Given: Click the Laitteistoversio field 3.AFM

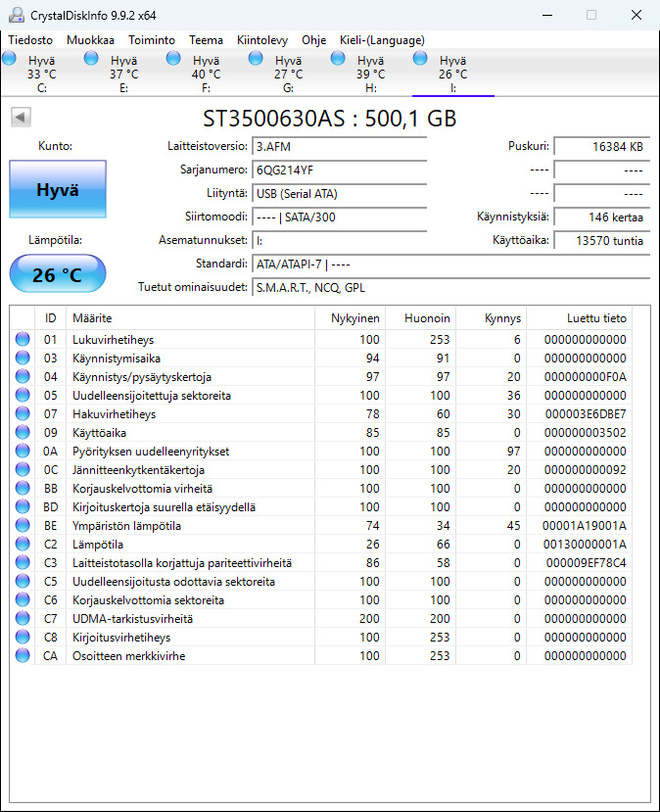Looking at the screenshot, I should click(x=339, y=147).
